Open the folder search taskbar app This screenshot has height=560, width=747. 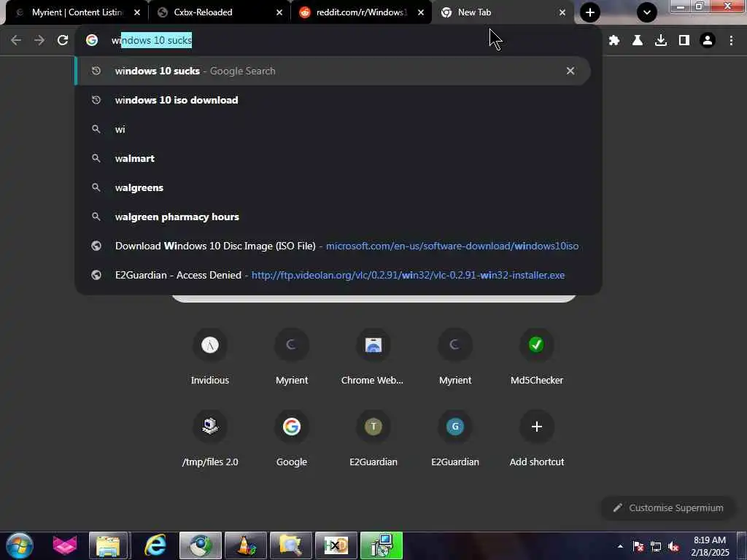point(290,545)
